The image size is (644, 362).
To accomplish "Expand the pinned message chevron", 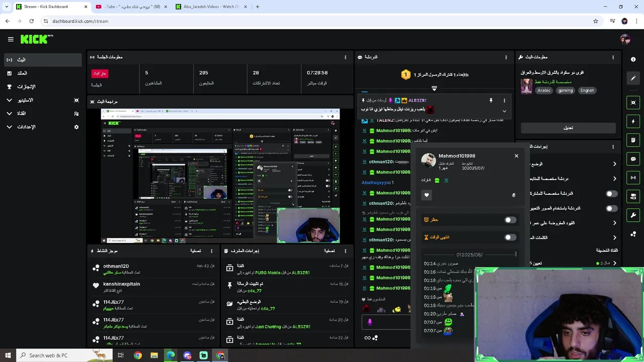I will click(504, 111).
